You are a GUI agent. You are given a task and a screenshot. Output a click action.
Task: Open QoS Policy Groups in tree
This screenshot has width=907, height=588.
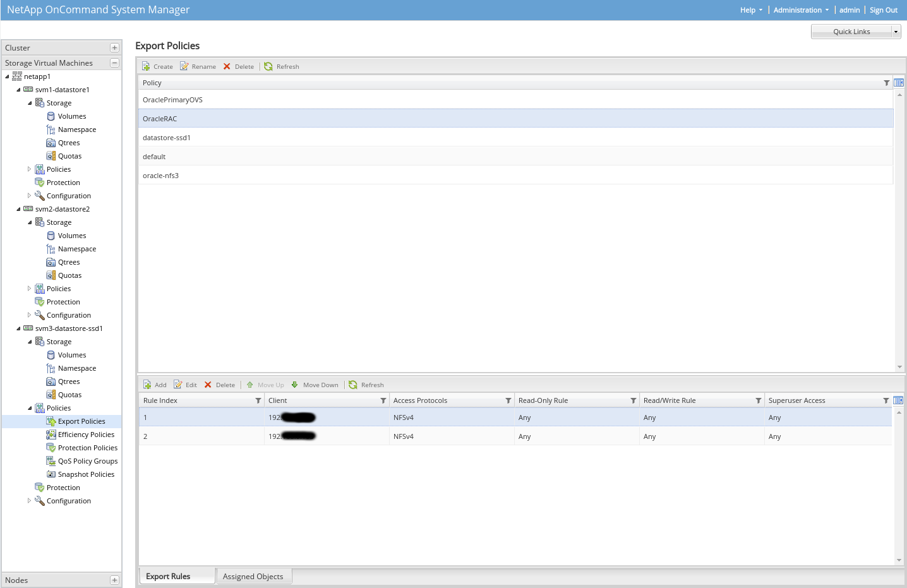88,461
